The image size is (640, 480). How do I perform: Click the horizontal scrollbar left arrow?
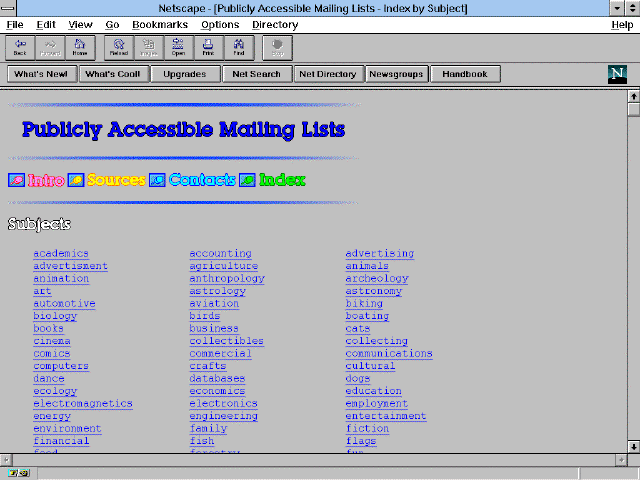click(6, 460)
